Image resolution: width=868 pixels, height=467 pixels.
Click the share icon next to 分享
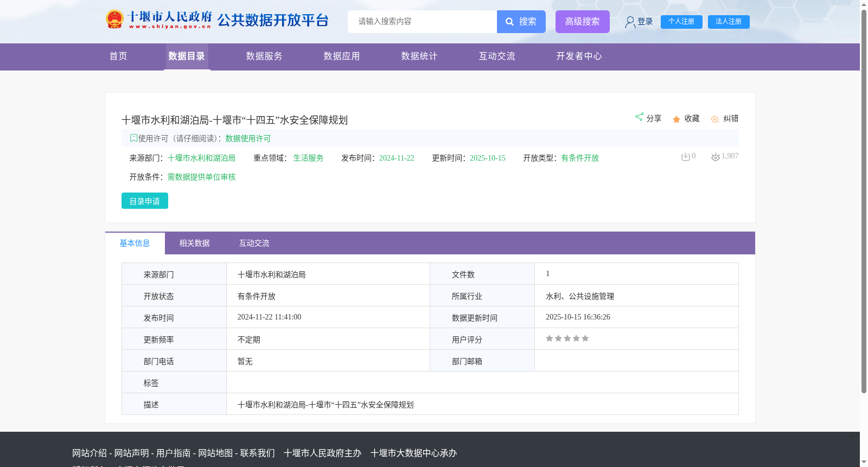pyautogui.click(x=639, y=117)
